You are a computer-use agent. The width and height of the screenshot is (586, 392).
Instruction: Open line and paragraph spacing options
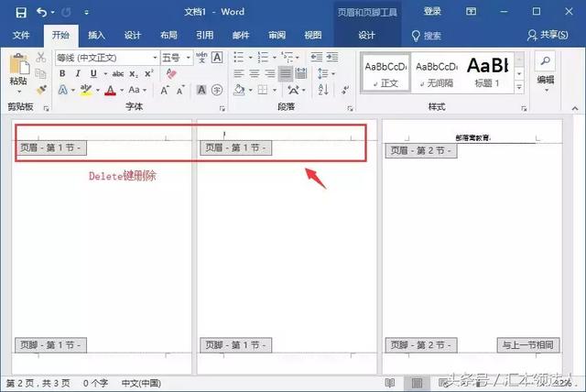tap(326, 73)
